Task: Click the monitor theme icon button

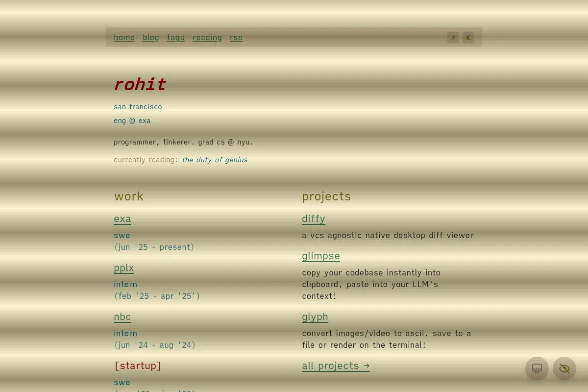Action: (x=537, y=368)
